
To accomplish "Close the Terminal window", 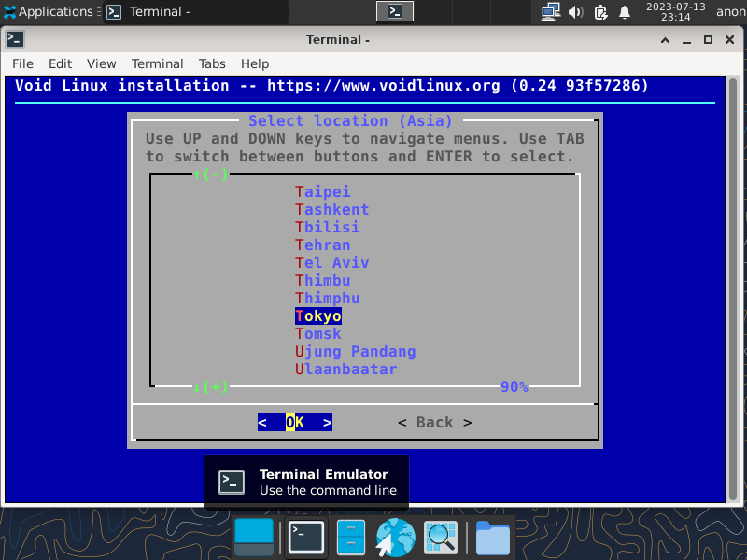I will (x=729, y=40).
